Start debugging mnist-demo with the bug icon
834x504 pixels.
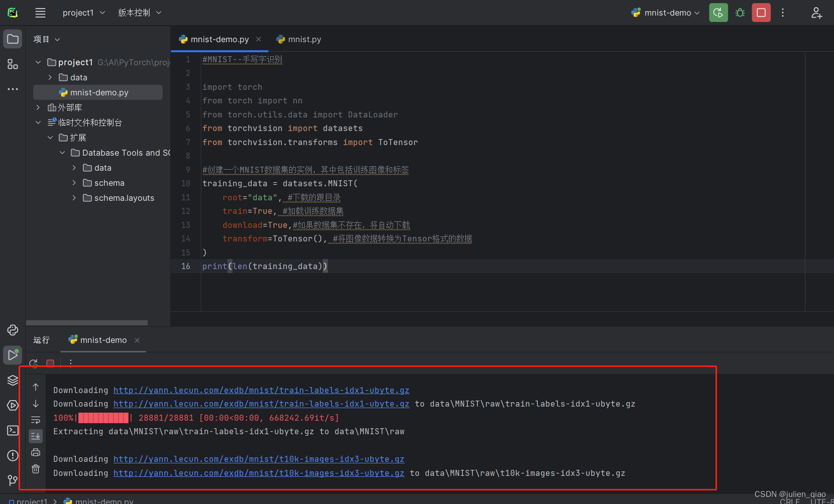[x=740, y=13]
